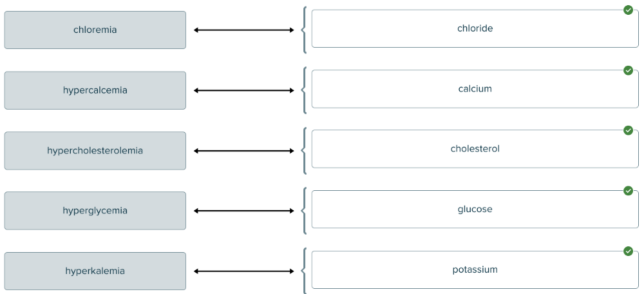Click the green checkmark on the cholesterol answer

[x=628, y=130]
